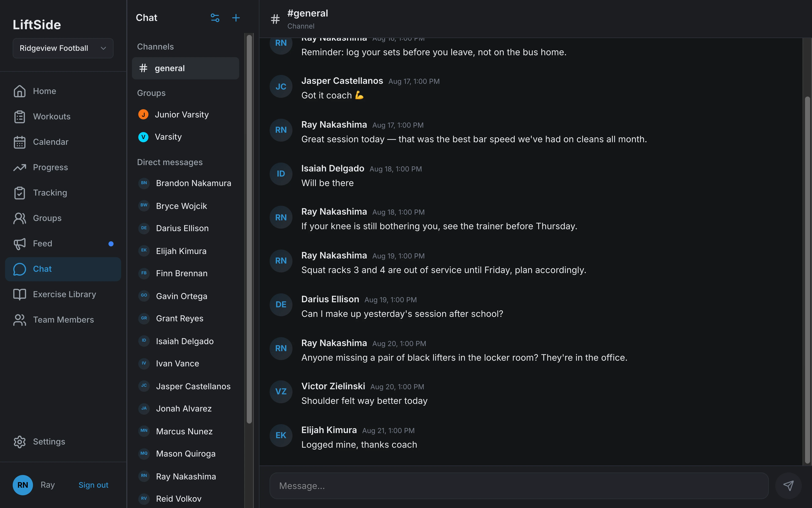Open direct message with Ivan Vance

point(185,363)
